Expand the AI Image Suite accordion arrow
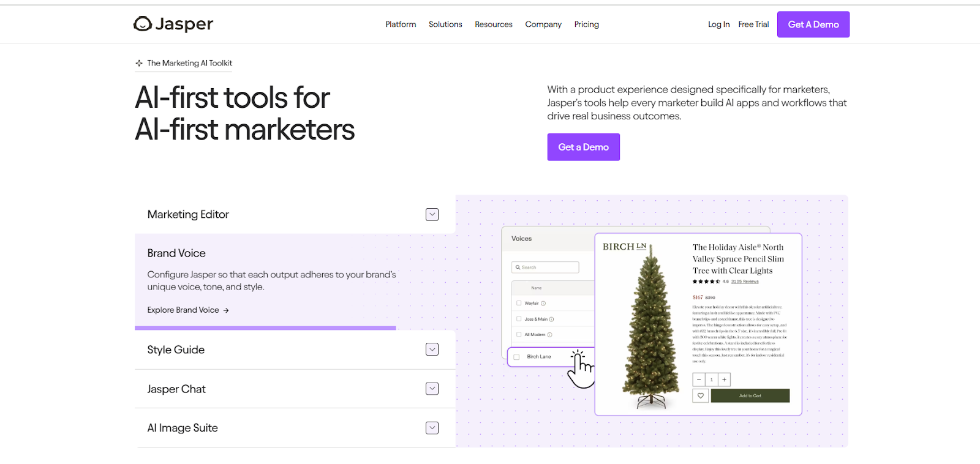The image size is (980, 464). coord(432,428)
